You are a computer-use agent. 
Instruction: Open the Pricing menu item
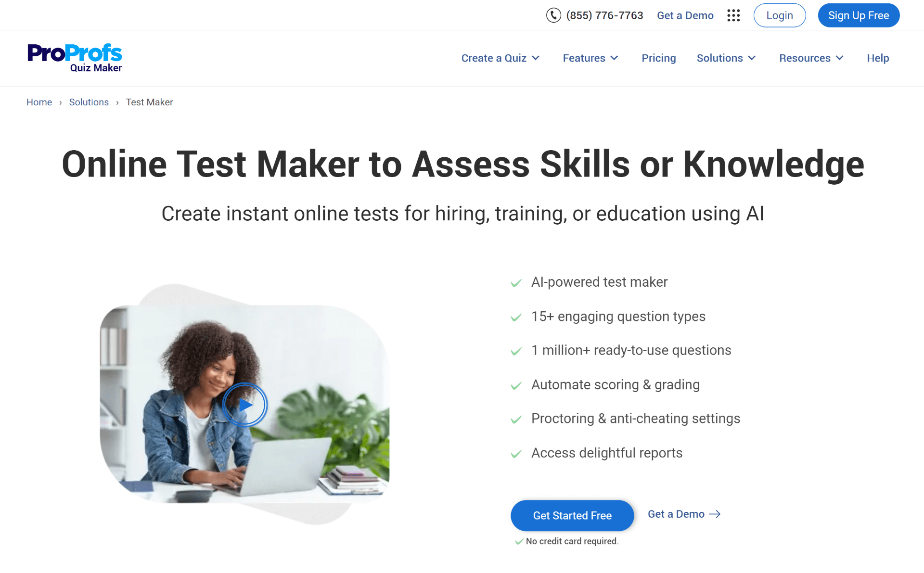(658, 58)
